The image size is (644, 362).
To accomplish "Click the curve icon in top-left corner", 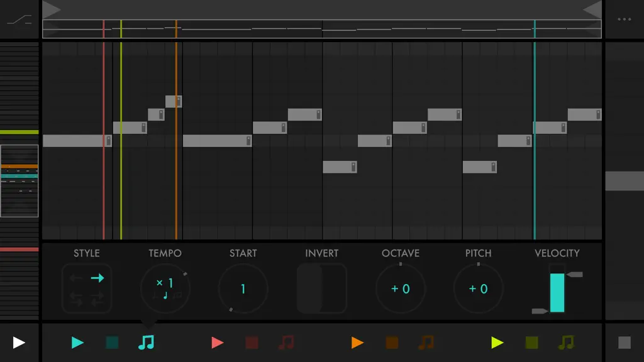I will tap(19, 19).
